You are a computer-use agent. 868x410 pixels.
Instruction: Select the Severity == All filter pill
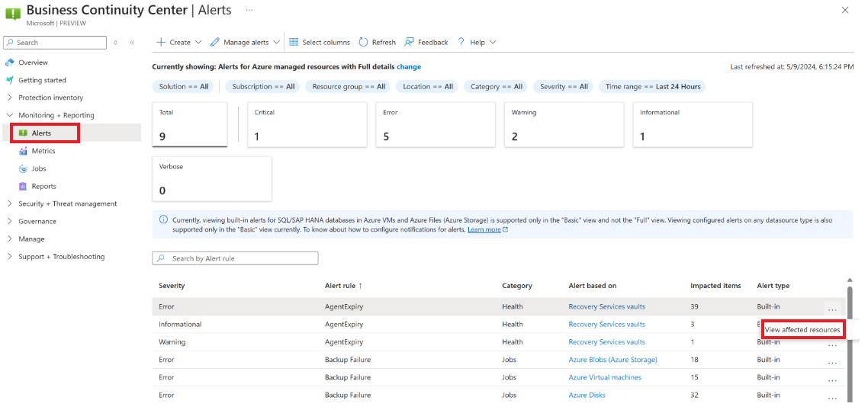coord(564,87)
